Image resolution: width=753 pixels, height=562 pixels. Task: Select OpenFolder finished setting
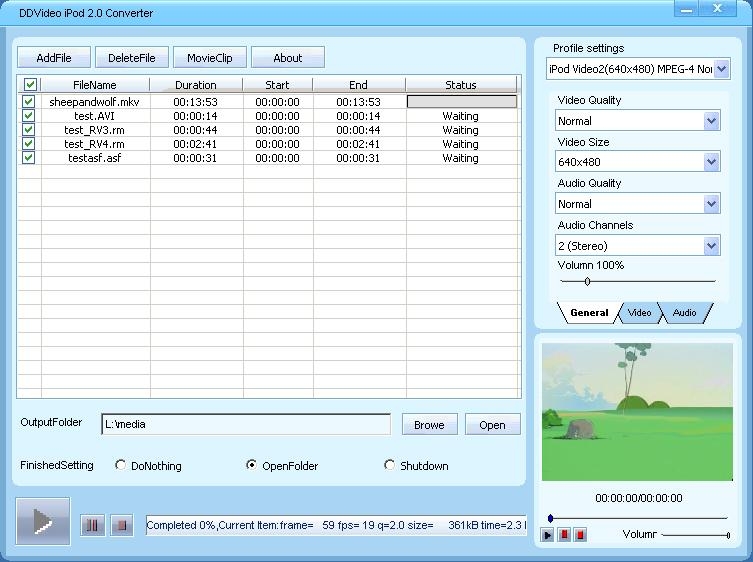tap(251, 465)
